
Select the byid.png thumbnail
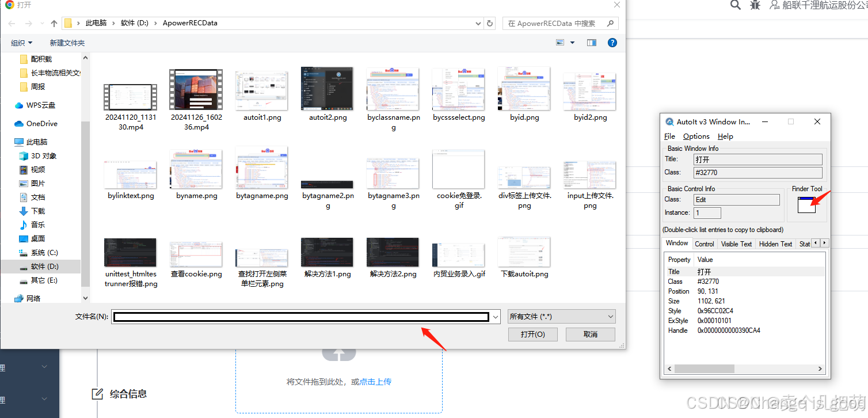(x=524, y=89)
